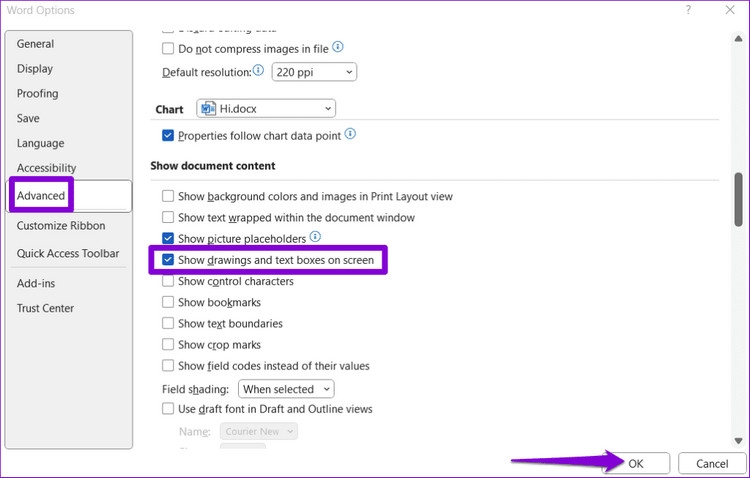Close the Word Options dialog
This screenshot has height=478, width=750.
click(731, 10)
